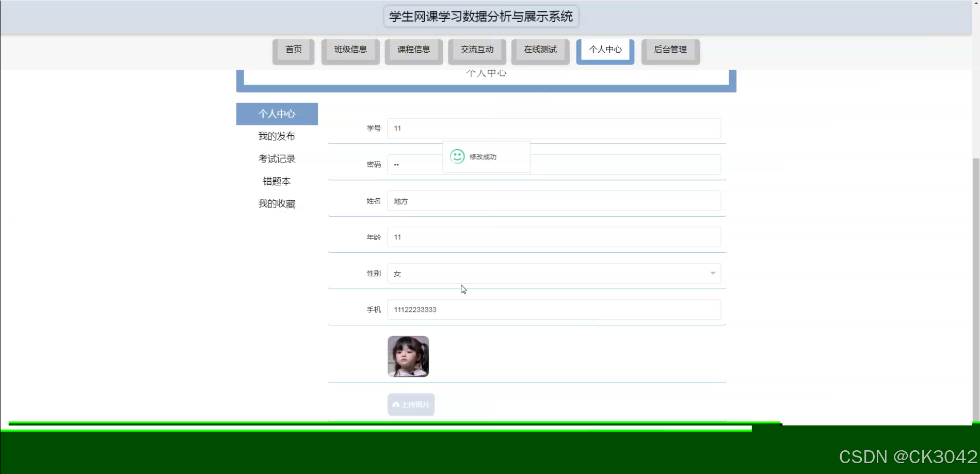Select the 课程信息 navigation tab

click(413, 50)
